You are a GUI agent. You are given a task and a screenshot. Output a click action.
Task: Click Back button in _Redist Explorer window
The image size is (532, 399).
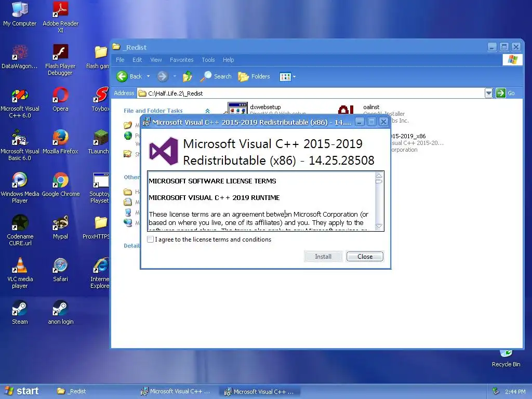[x=129, y=76]
